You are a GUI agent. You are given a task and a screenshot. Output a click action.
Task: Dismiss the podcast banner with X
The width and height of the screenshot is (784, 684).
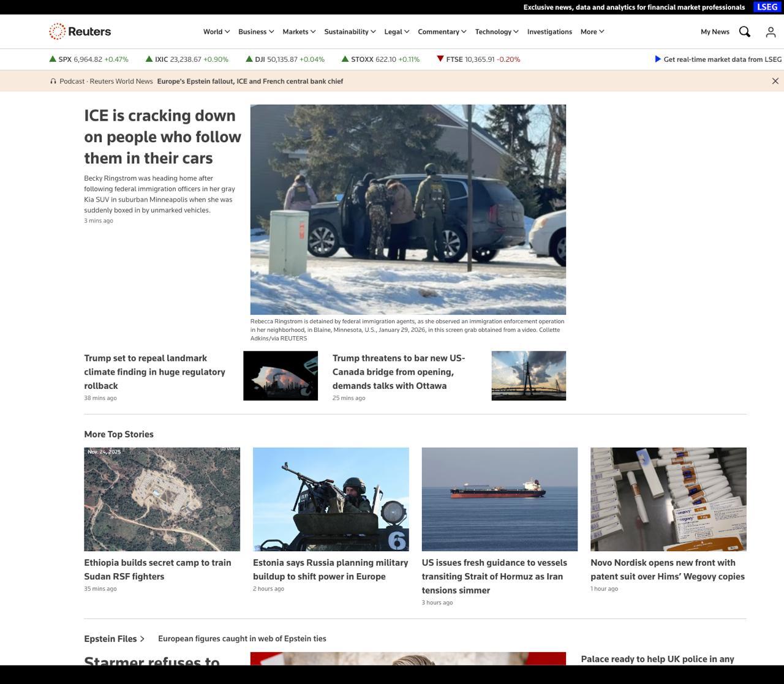pyautogui.click(x=775, y=81)
